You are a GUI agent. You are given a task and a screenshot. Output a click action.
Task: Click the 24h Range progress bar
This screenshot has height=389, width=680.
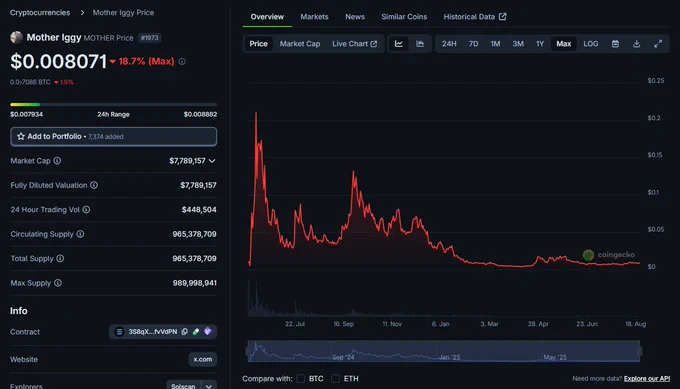[x=114, y=105]
